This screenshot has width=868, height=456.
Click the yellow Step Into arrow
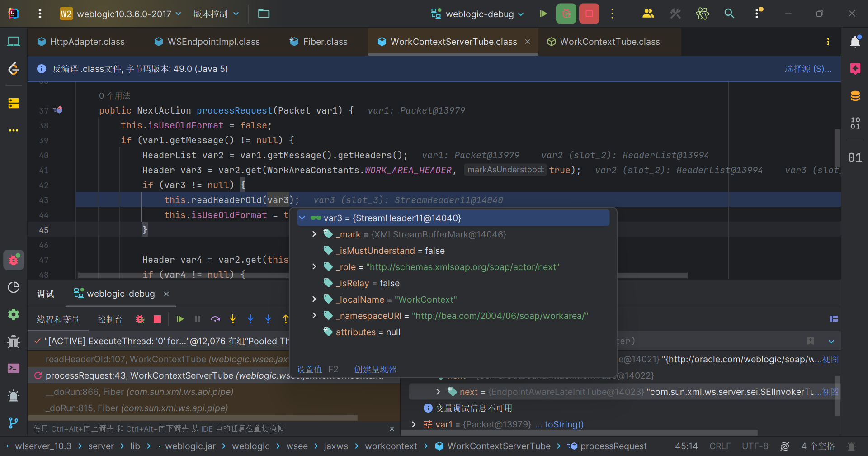233,319
